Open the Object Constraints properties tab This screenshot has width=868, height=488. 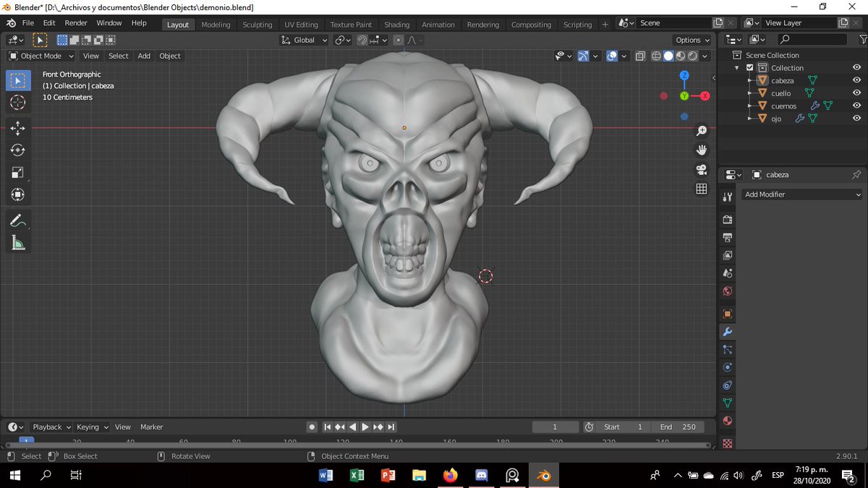(x=728, y=385)
